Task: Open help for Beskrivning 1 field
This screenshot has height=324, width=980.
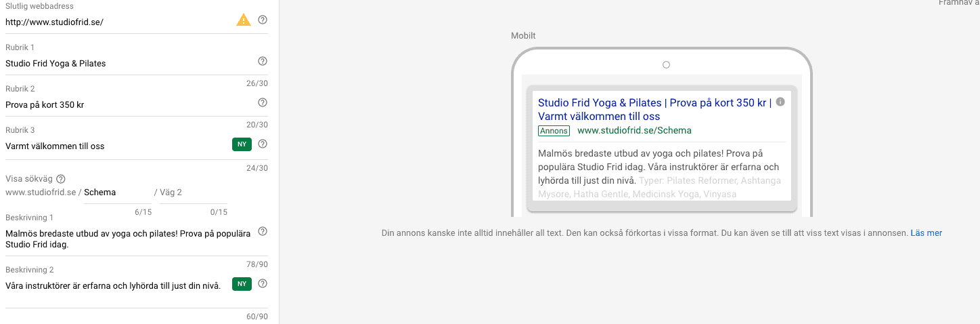Action: coord(263,232)
